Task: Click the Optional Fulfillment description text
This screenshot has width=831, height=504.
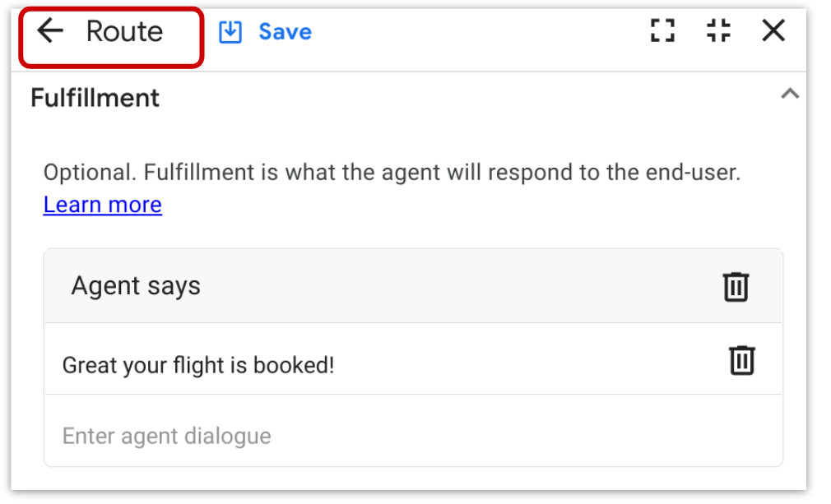Action: (x=392, y=173)
